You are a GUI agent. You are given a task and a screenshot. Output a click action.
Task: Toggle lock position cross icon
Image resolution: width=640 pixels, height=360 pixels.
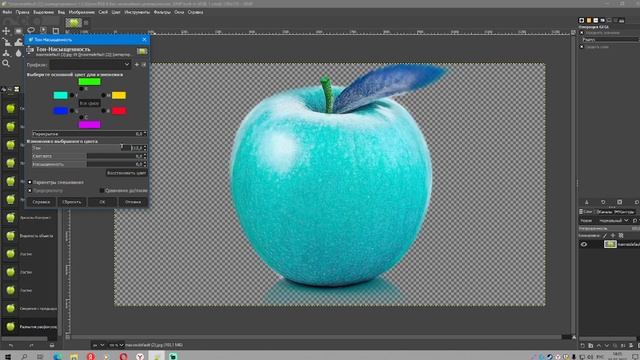[613, 236]
